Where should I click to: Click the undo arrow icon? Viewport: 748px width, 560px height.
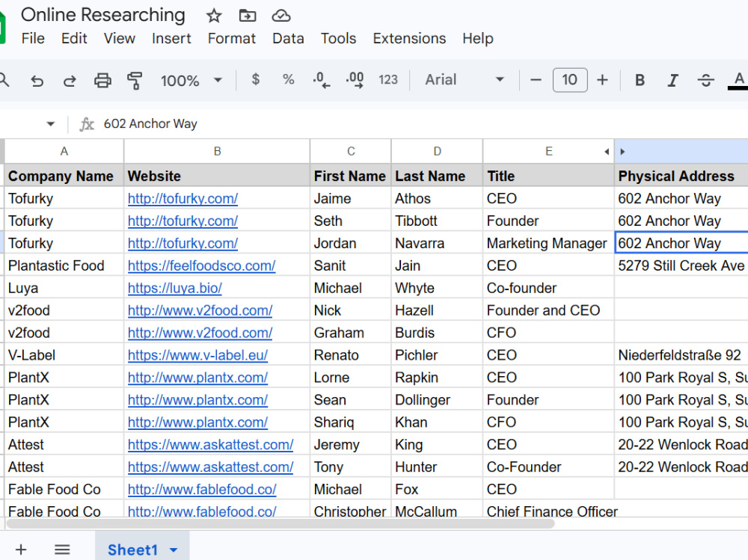pyautogui.click(x=37, y=81)
